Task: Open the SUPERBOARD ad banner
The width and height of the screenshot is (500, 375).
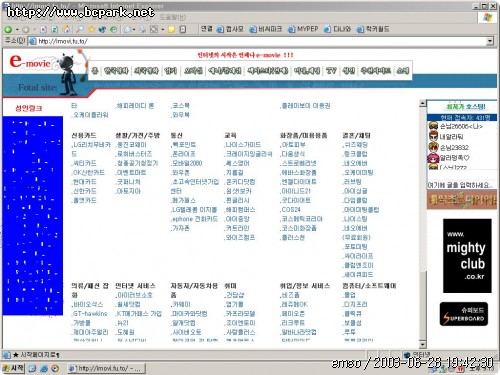Action: click(x=463, y=314)
